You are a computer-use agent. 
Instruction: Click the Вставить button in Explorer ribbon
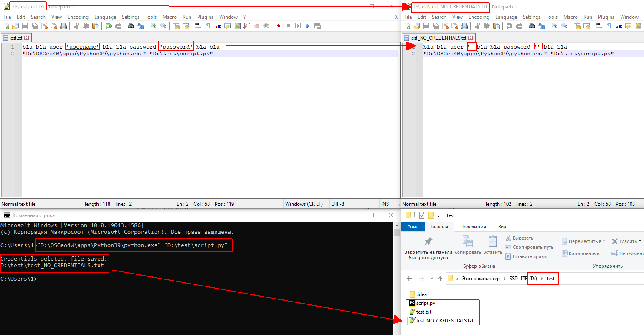(x=493, y=245)
